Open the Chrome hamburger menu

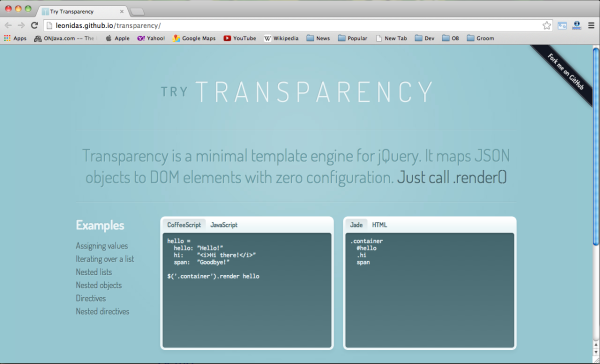[591, 26]
